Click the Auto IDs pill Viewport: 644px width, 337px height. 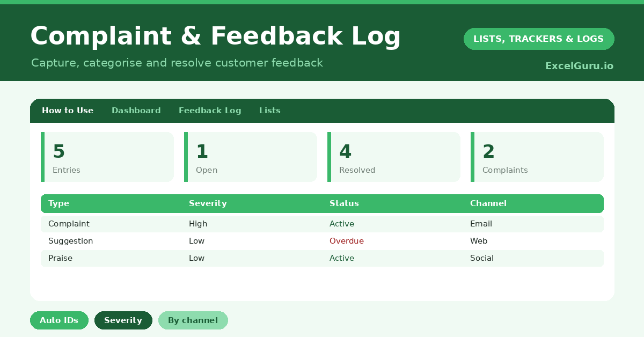pyautogui.click(x=59, y=320)
